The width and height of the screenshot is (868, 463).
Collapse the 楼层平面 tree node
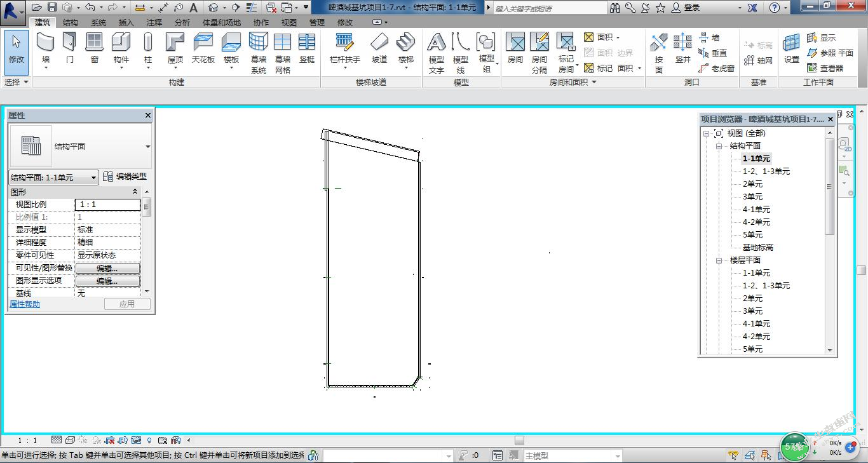[719, 260]
